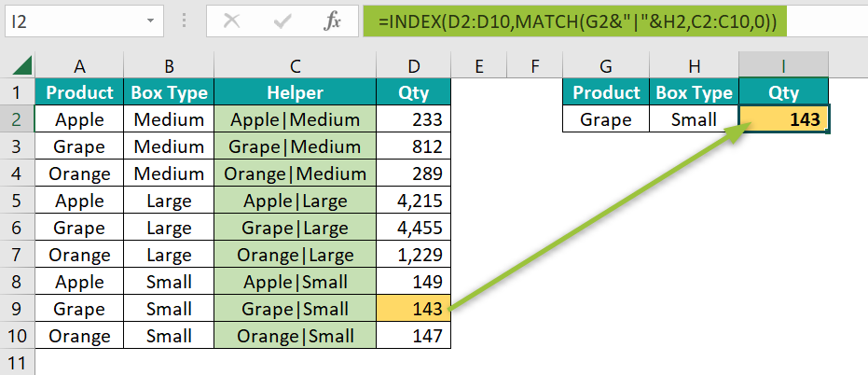
Task: Click the Product header in cell G1
Action: [x=606, y=92]
